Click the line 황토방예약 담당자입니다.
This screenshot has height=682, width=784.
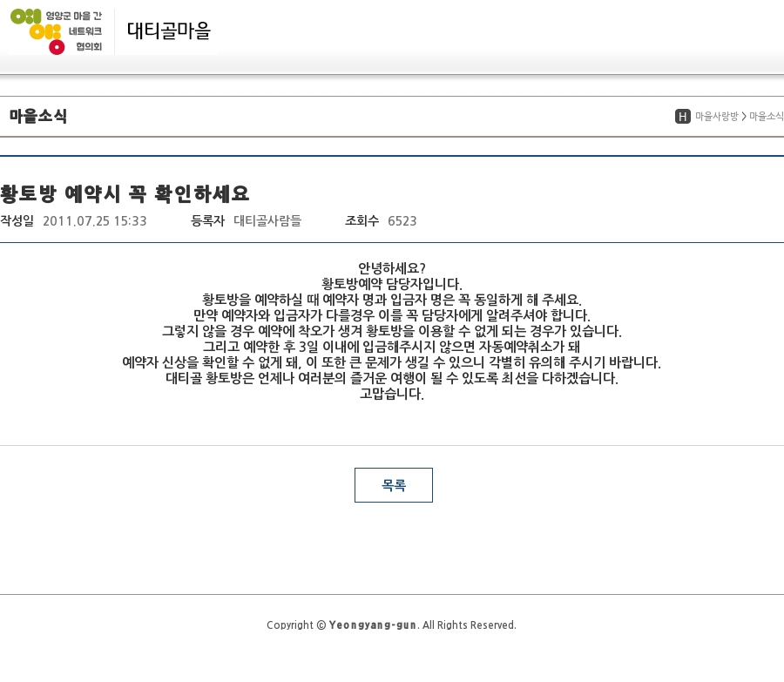click(x=392, y=284)
